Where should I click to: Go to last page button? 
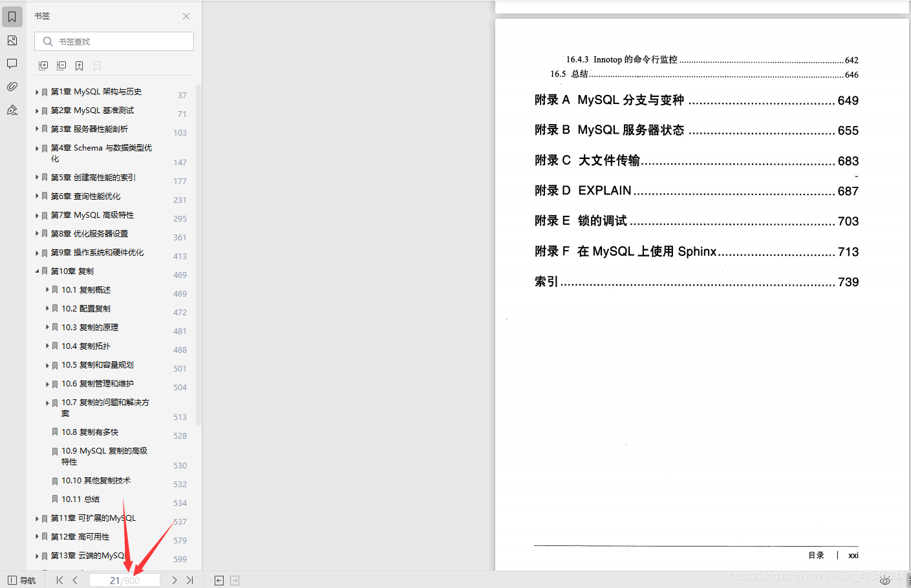(189, 580)
